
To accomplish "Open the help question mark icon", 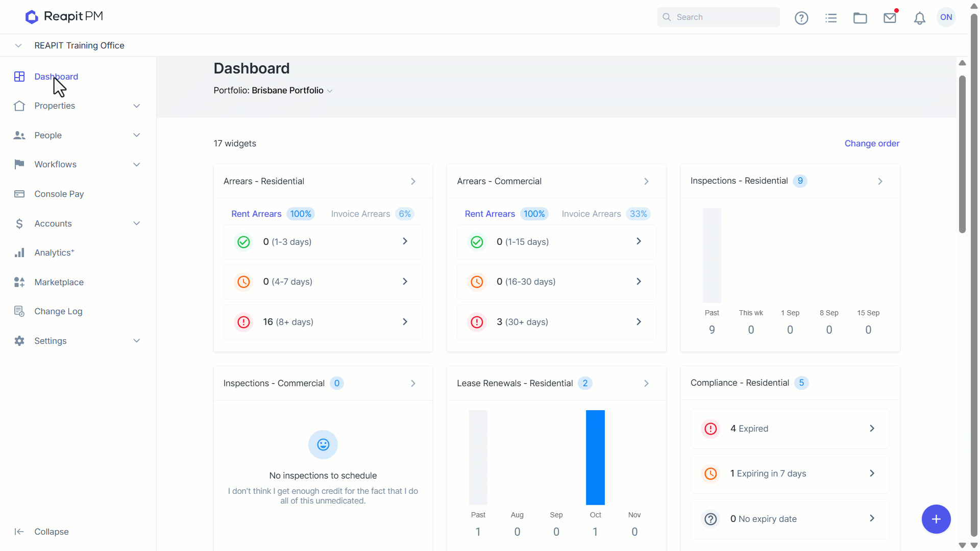I will (801, 18).
